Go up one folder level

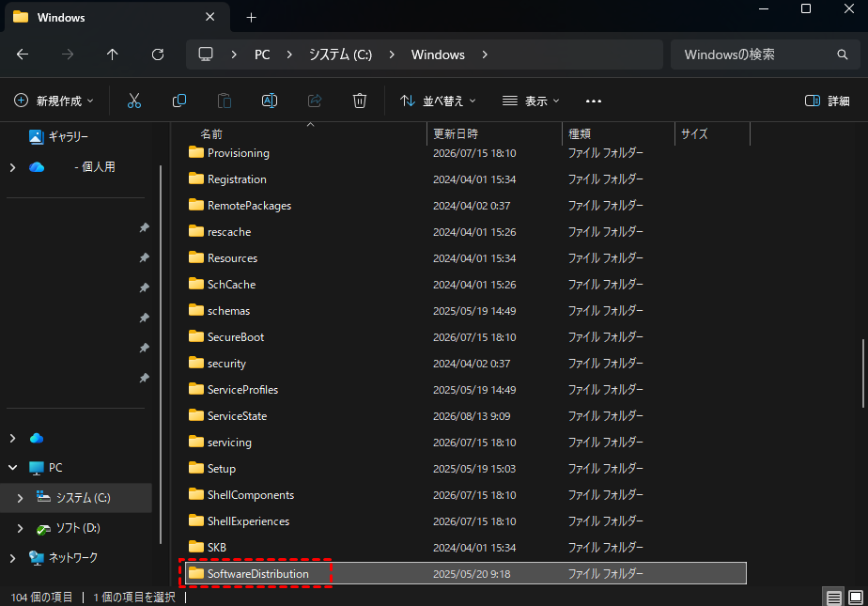pyautogui.click(x=113, y=54)
